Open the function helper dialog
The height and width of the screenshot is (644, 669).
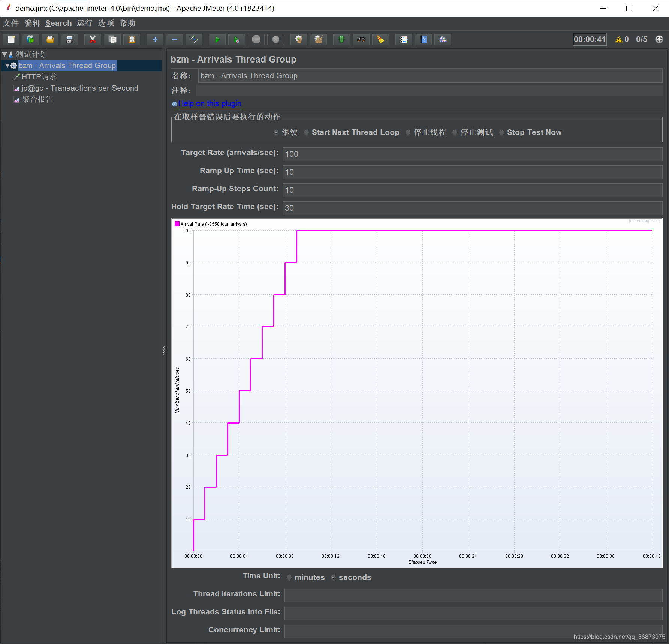click(404, 39)
